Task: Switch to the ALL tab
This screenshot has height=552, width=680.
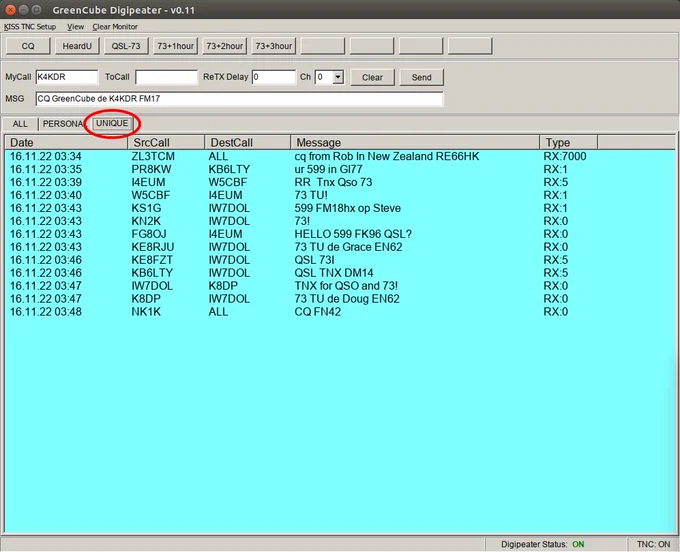Action: click(x=20, y=124)
